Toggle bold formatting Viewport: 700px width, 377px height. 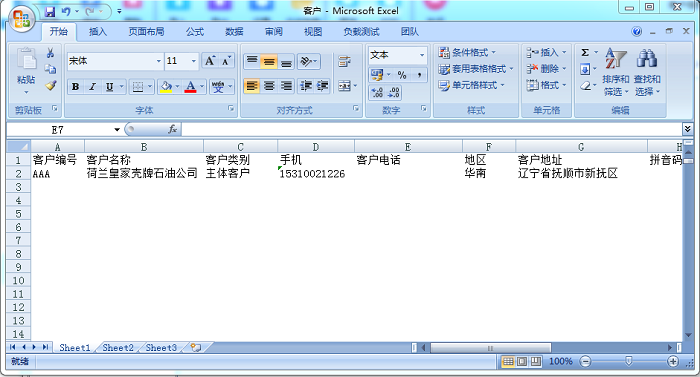(x=75, y=87)
